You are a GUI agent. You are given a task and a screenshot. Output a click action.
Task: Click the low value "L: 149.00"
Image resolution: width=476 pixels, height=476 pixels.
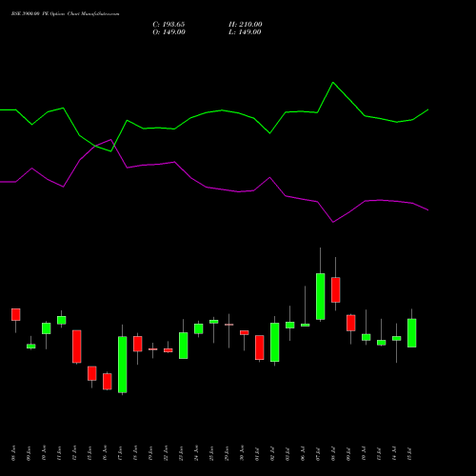(245, 32)
